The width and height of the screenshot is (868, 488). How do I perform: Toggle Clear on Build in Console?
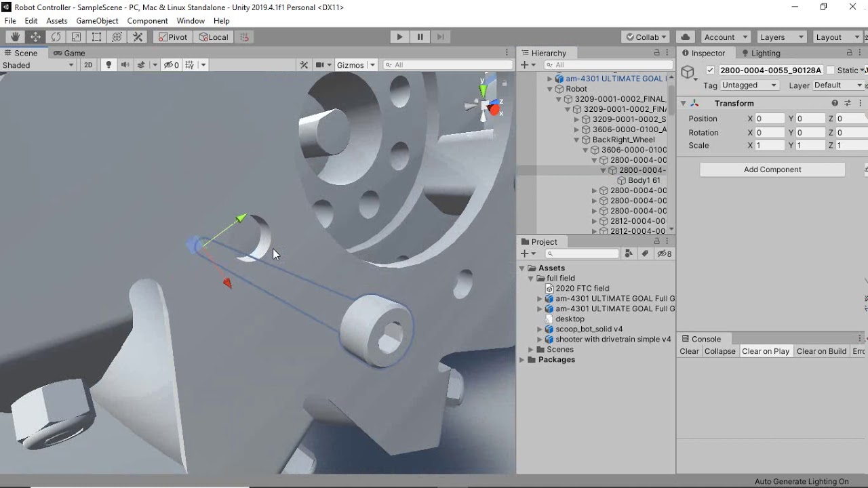click(821, 351)
